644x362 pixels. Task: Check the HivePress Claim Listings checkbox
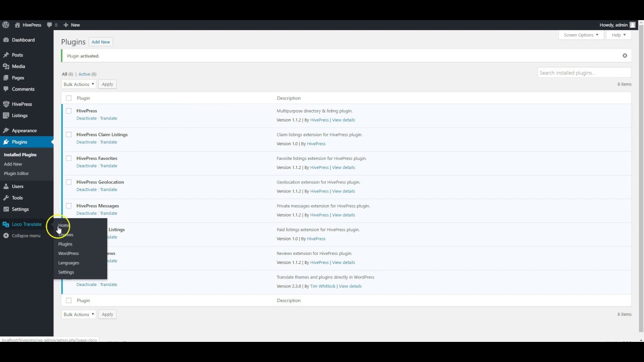pos(68,134)
